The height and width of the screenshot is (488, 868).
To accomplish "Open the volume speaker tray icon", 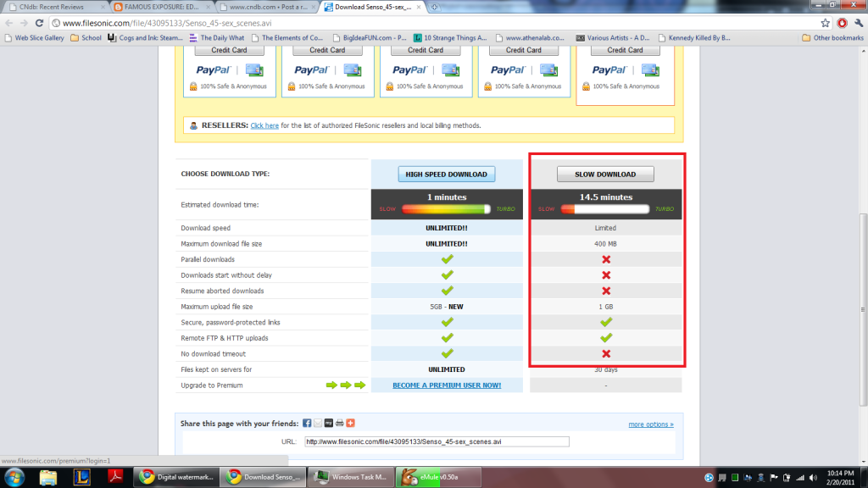I will coord(813,478).
